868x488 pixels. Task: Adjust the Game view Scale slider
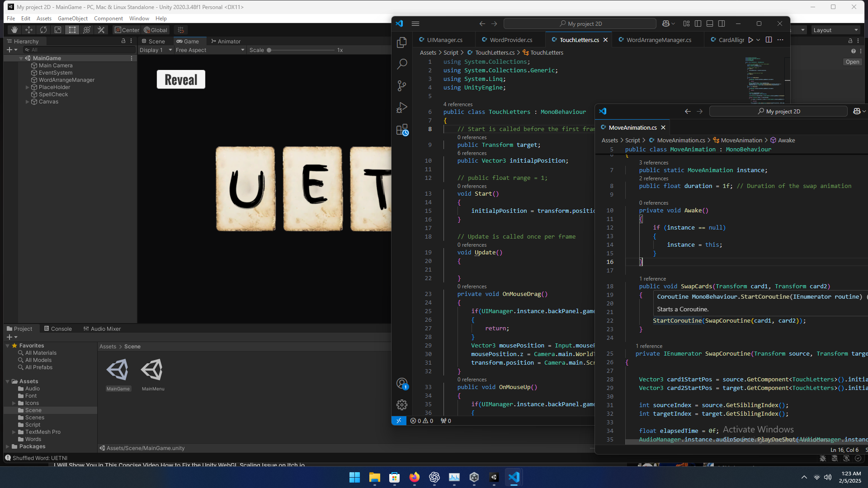(x=269, y=50)
